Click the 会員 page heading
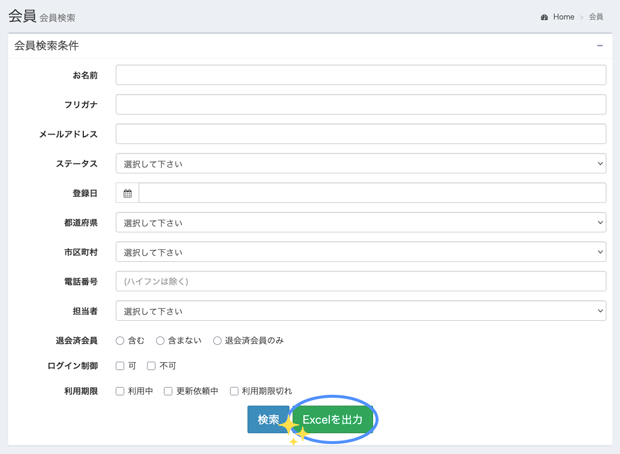This screenshot has height=454, width=620. 22,16
